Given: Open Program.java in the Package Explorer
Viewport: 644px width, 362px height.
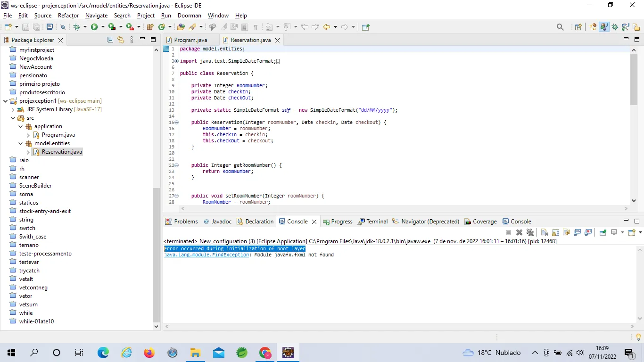Looking at the screenshot, I should (58, 135).
